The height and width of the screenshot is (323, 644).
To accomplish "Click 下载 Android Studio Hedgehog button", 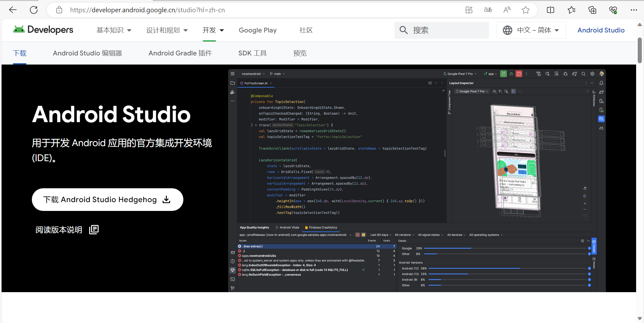I will tap(107, 200).
